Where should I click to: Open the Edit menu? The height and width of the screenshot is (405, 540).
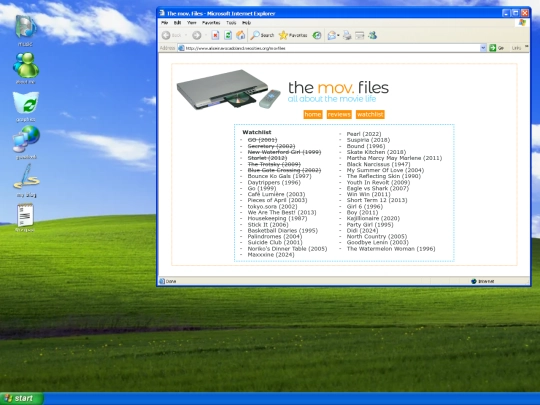tap(177, 23)
